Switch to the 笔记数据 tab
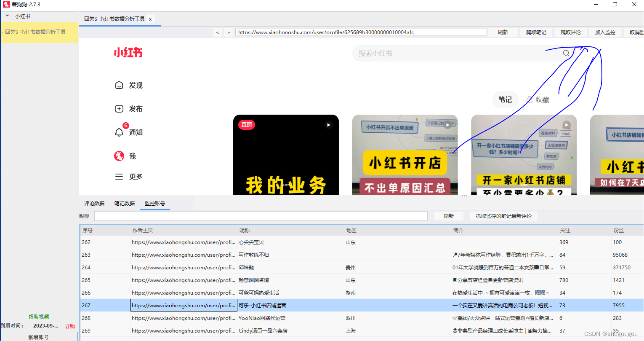Viewport: 644px width, 341px height. tap(125, 203)
